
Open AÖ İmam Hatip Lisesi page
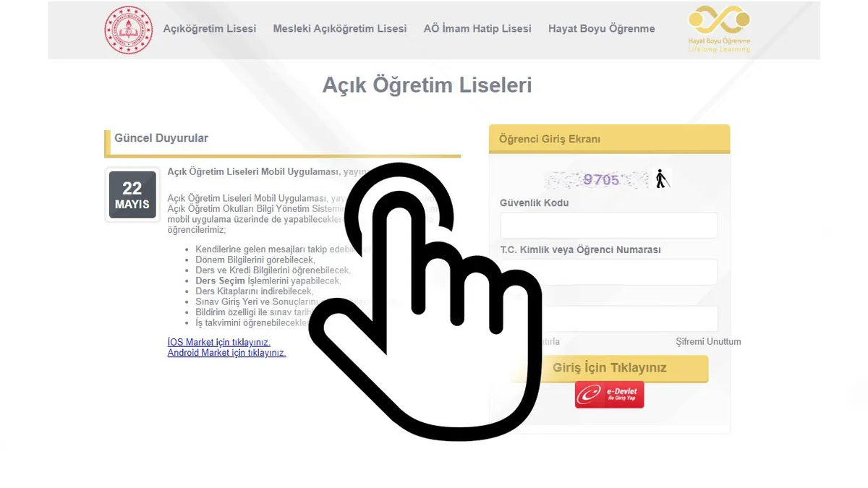477,29
